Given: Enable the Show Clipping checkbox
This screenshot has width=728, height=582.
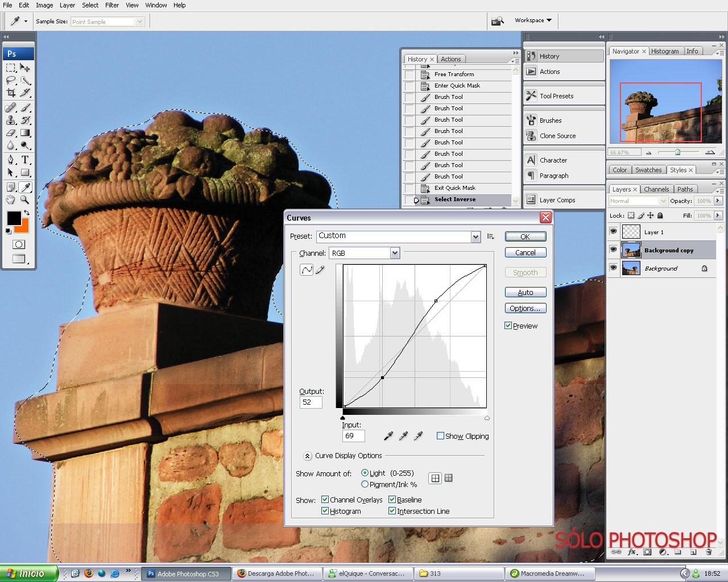Looking at the screenshot, I should coord(440,436).
